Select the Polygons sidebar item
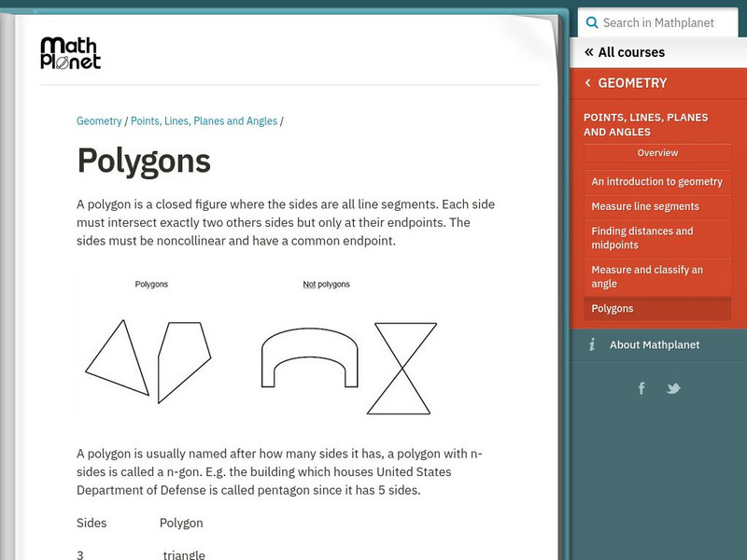The width and height of the screenshot is (747, 560). [x=657, y=309]
